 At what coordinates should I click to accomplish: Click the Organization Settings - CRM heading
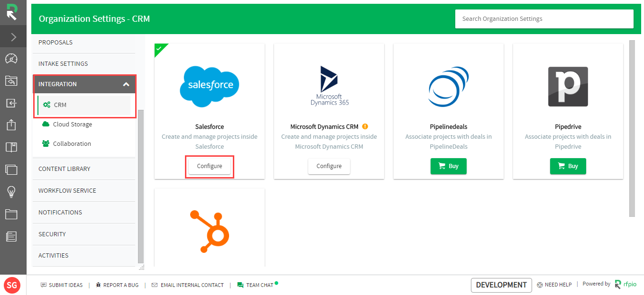pos(94,19)
